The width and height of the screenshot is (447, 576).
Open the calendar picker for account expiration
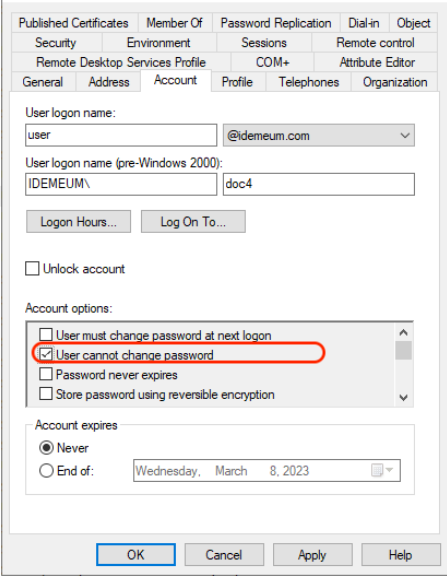tap(382, 470)
